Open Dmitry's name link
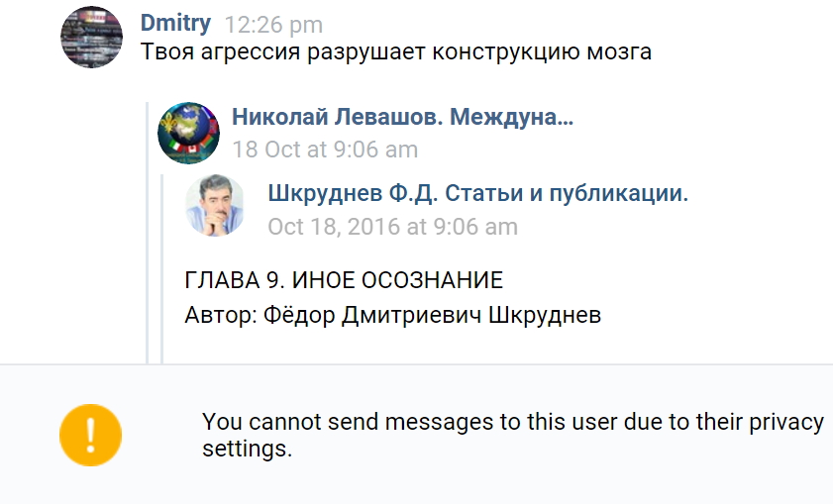Screen dimensions: 833x504 click(x=175, y=23)
